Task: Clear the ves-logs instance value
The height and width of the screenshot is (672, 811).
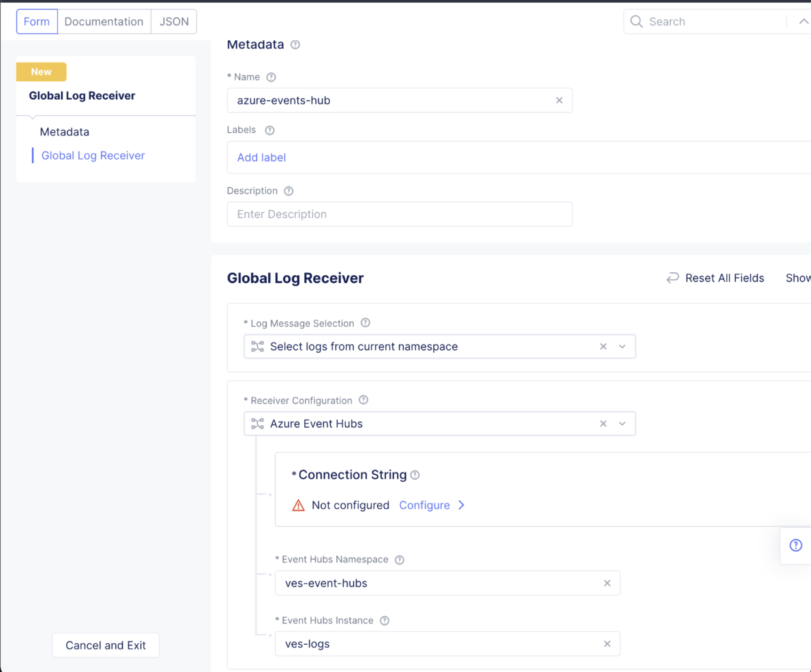Action: point(607,644)
